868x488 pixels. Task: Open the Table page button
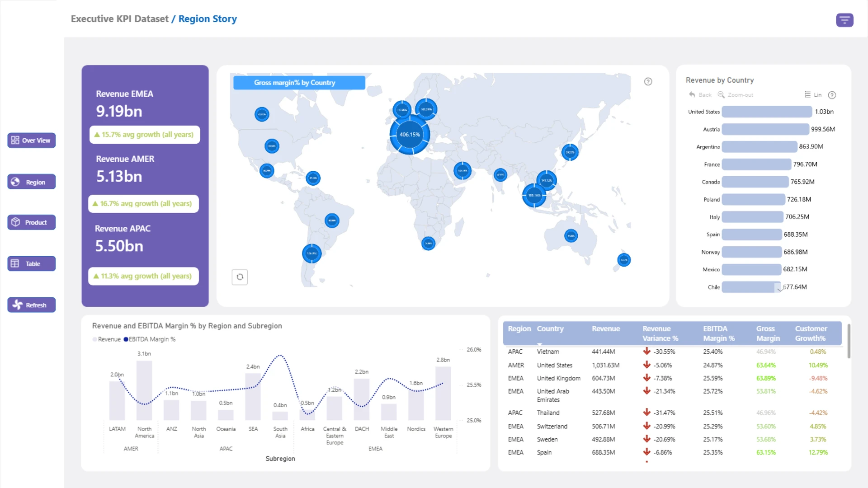tap(32, 264)
